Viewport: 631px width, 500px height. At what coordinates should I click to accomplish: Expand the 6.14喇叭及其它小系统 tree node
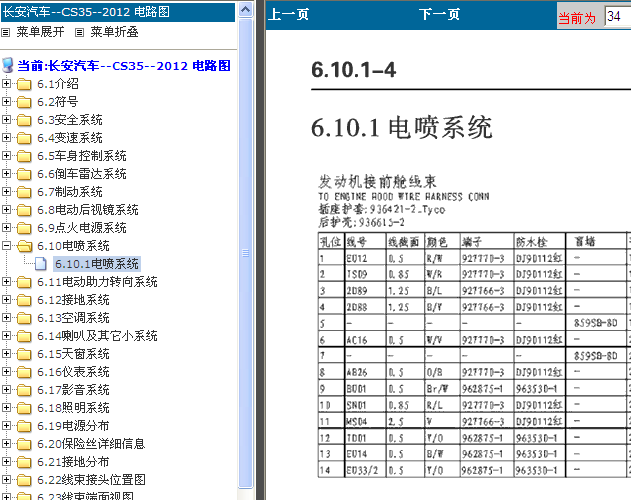click(x=6, y=335)
